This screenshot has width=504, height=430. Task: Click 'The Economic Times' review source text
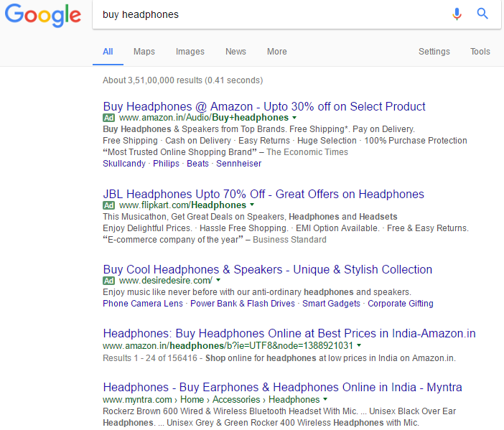307,152
